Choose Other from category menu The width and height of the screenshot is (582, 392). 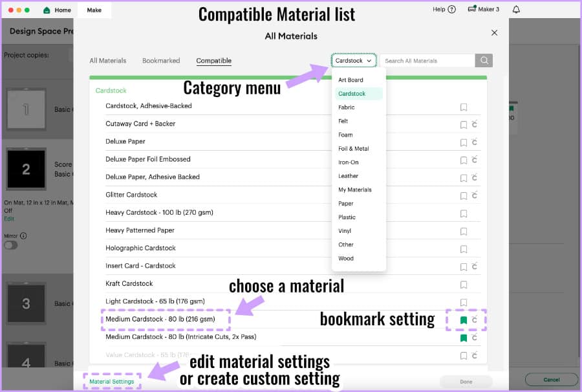(x=345, y=245)
